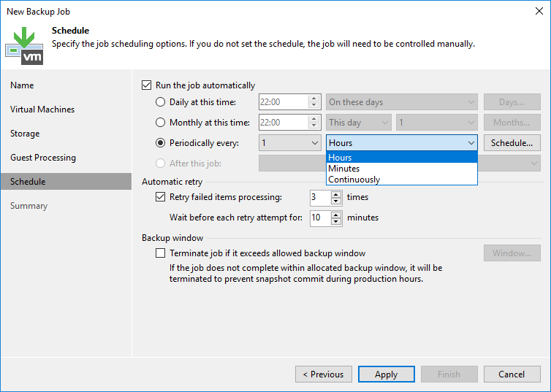The height and width of the screenshot is (392, 551).
Task: Open the Virtual Machines wizard step
Action: (42, 109)
